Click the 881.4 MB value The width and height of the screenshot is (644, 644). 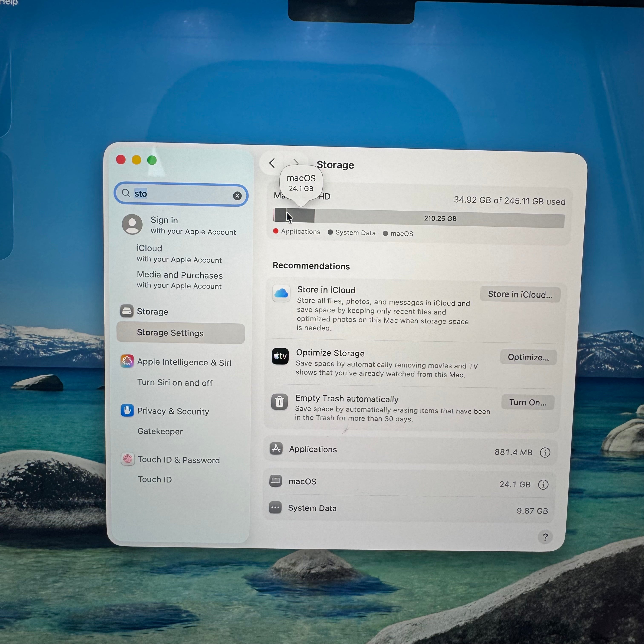513,452
